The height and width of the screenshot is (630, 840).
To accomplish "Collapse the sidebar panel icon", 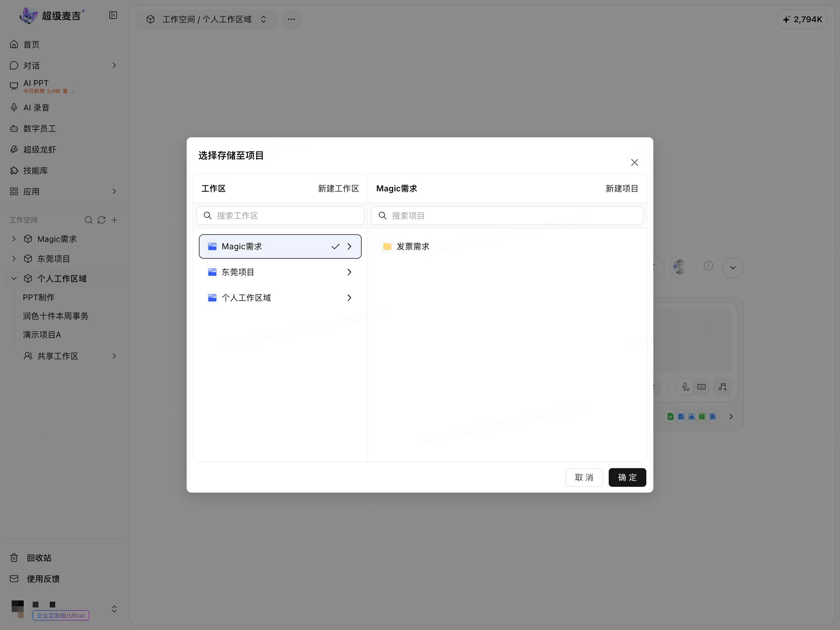I will 113,16.
